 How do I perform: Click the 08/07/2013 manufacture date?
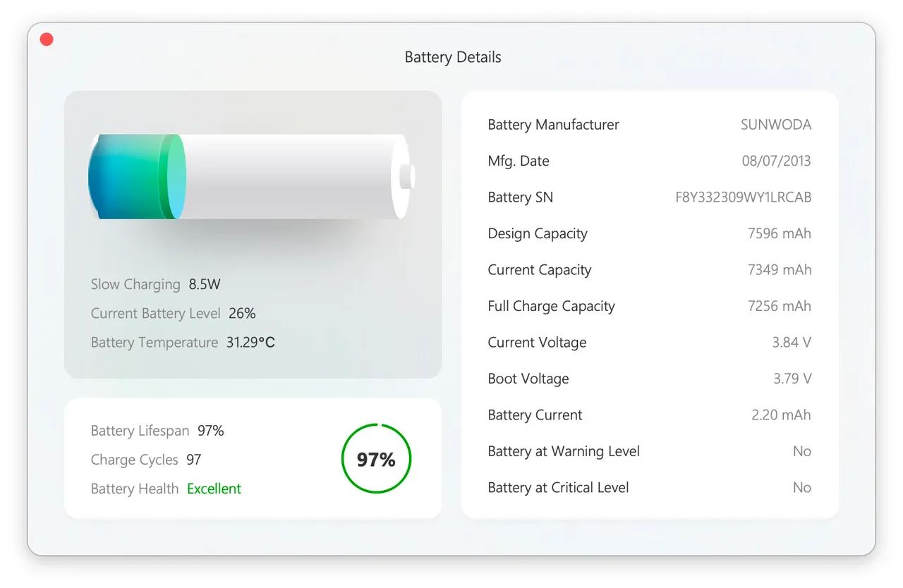pos(776,161)
